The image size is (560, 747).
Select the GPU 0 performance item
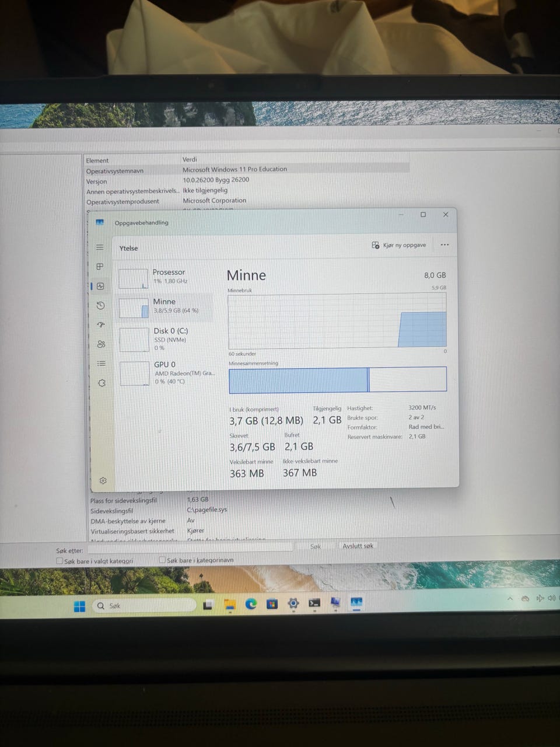click(167, 373)
